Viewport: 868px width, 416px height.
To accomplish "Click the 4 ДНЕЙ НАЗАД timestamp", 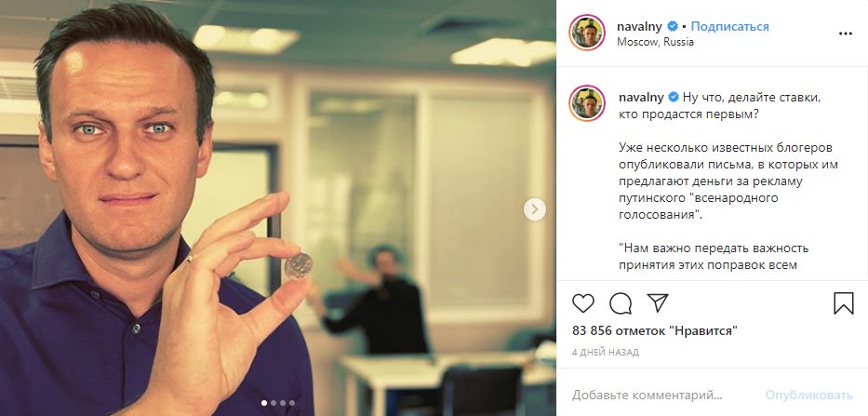I will (x=606, y=353).
